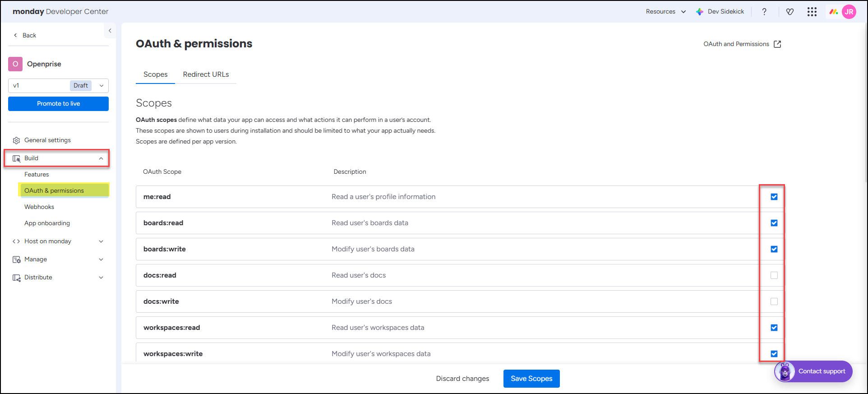Enable the docs:write scope checkbox
This screenshot has height=394, width=868.
774,301
